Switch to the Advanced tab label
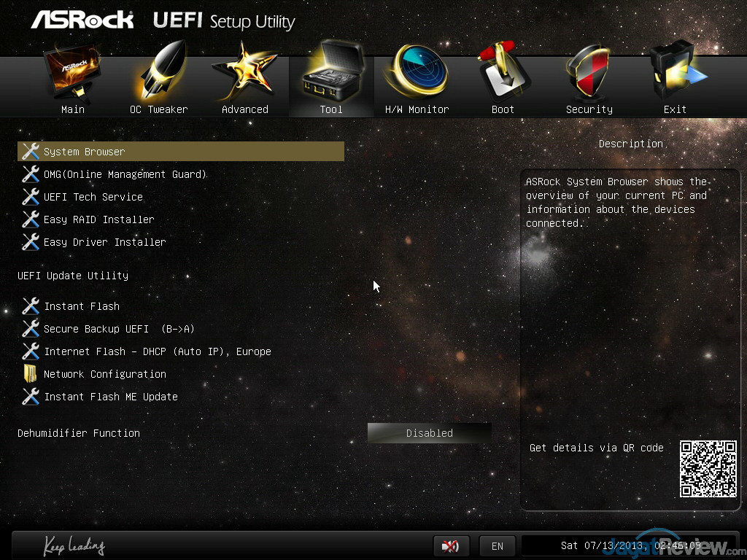 click(x=245, y=109)
